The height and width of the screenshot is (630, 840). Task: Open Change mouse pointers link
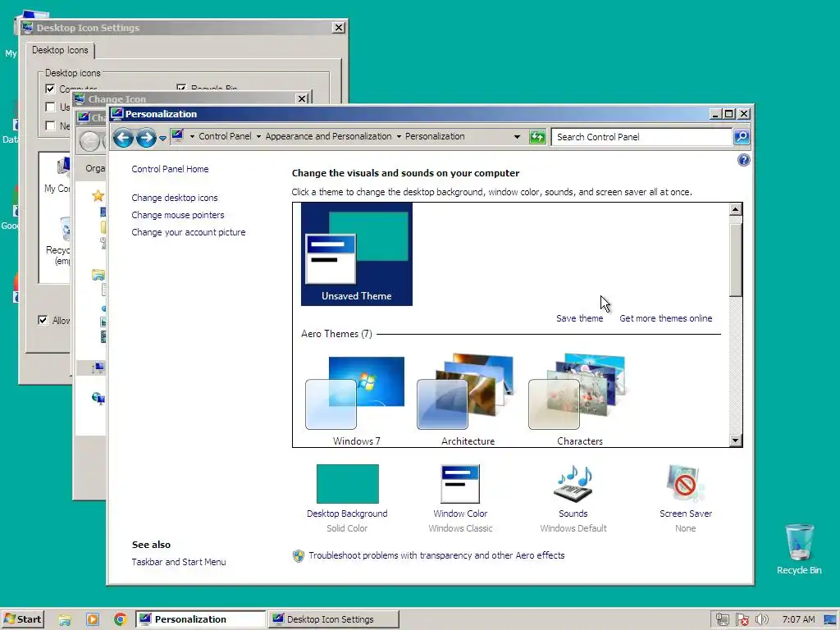coord(178,215)
